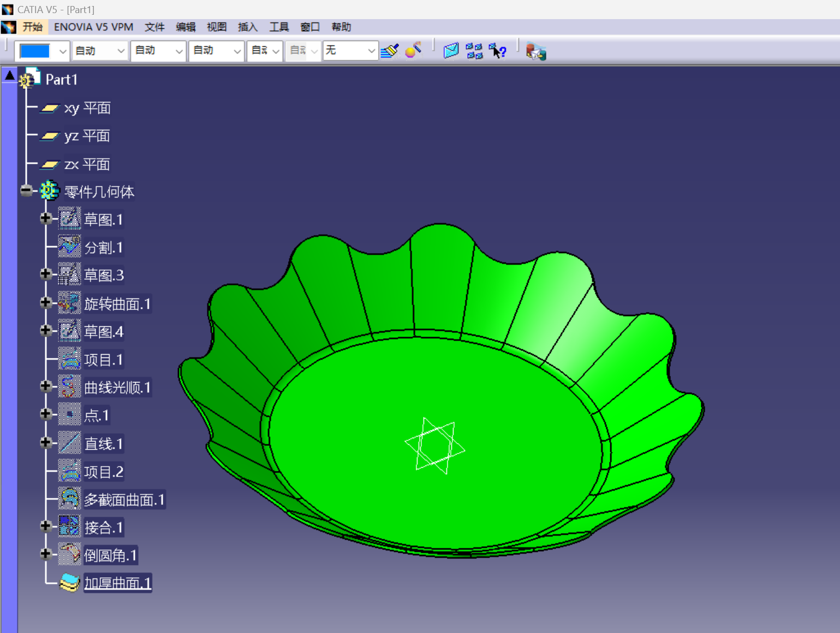Open the 编辑 menu
The height and width of the screenshot is (633, 840).
click(186, 27)
